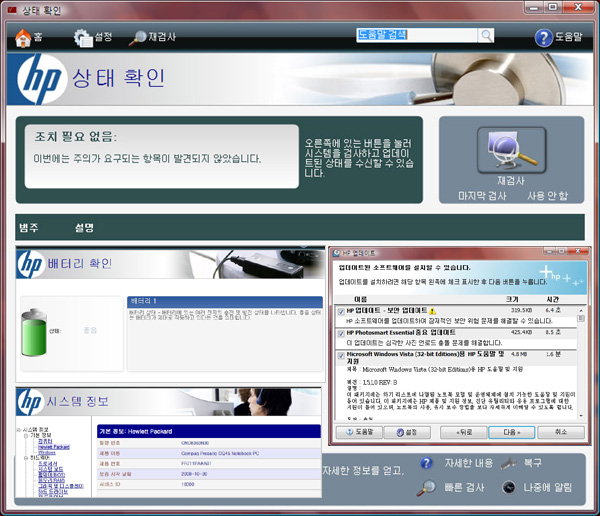
Task: Click the 마지막 검사 label
Action: [482, 196]
